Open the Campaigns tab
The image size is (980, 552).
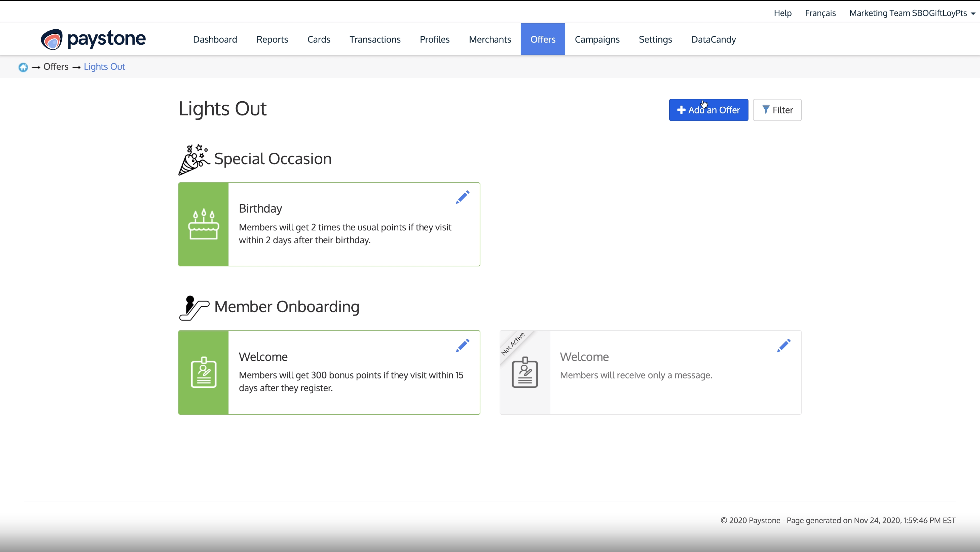click(x=597, y=39)
